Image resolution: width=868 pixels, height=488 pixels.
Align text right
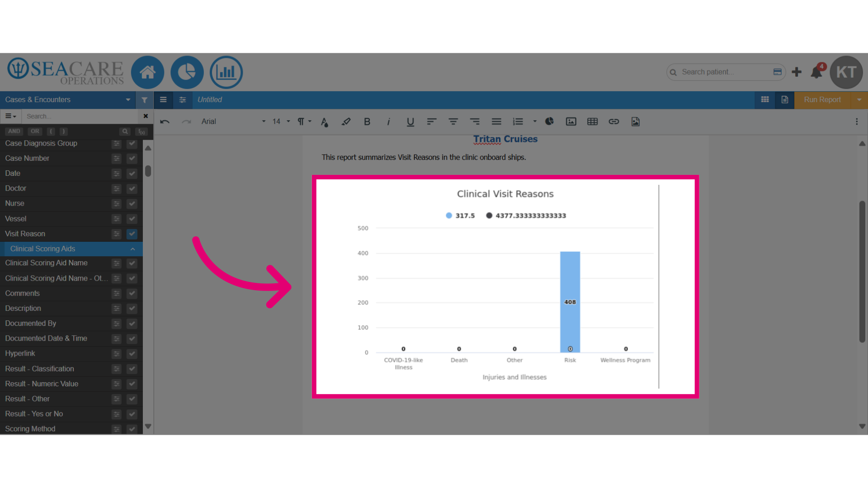point(475,122)
